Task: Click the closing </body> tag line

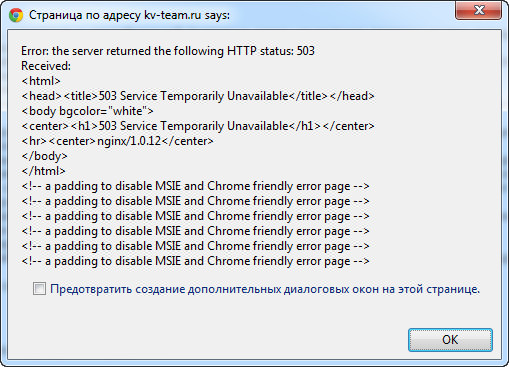Action: 44,156
